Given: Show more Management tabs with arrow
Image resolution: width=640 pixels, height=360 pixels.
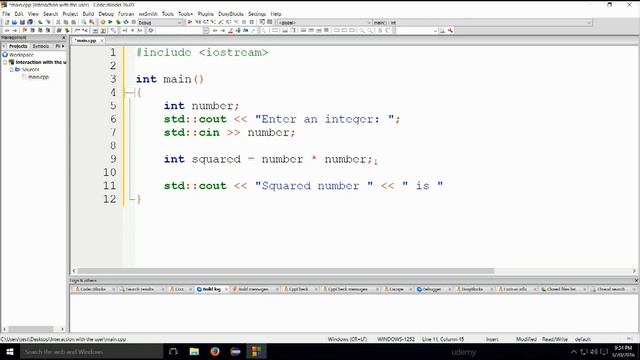Looking at the screenshot, I should (x=63, y=46).
